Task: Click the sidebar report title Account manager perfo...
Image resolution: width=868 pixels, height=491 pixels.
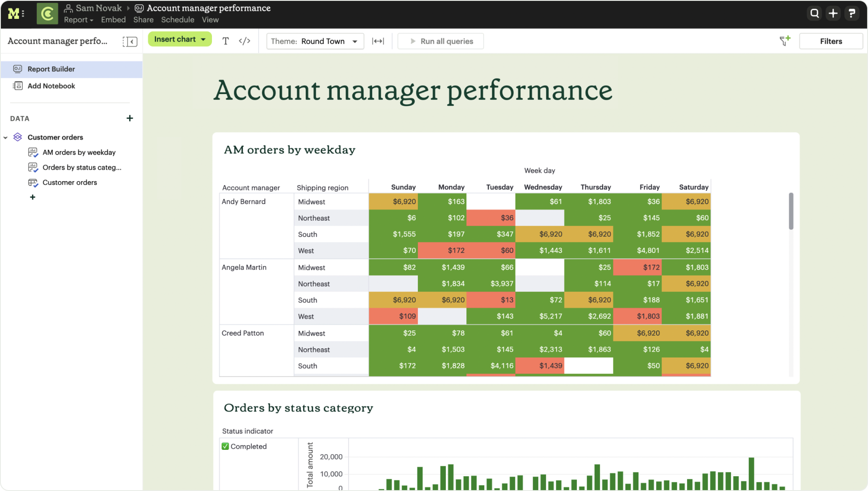Action: click(x=57, y=41)
